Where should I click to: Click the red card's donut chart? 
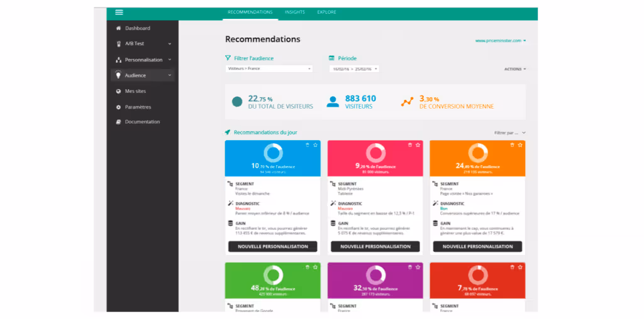click(x=478, y=274)
